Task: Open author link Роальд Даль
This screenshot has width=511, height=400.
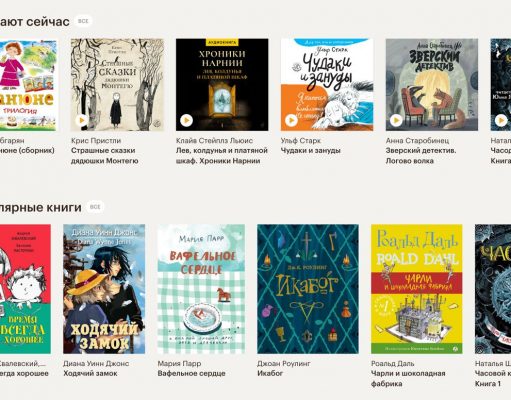Action: (393, 364)
